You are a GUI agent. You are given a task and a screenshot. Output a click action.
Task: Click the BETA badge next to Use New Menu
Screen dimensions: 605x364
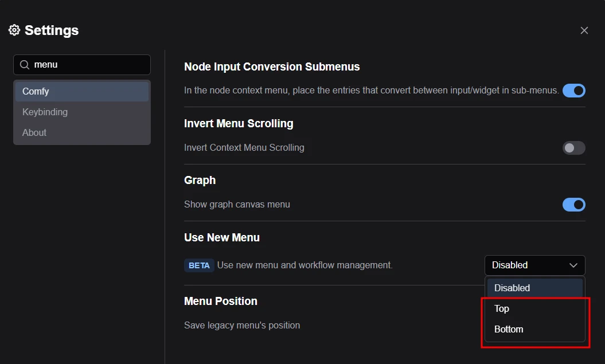[x=199, y=265]
